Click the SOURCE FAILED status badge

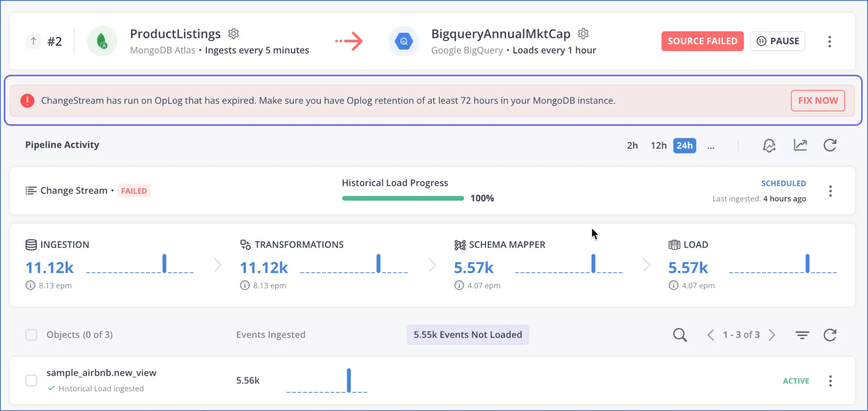(702, 41)
